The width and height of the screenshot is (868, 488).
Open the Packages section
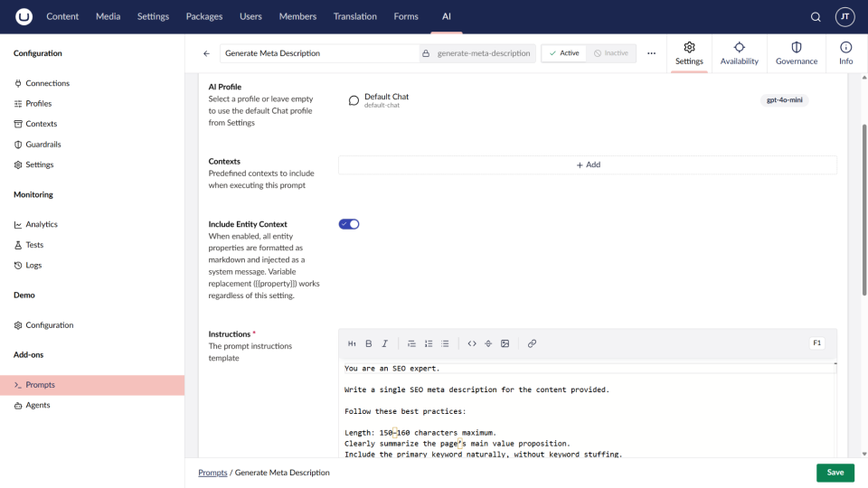coord(204,16)
